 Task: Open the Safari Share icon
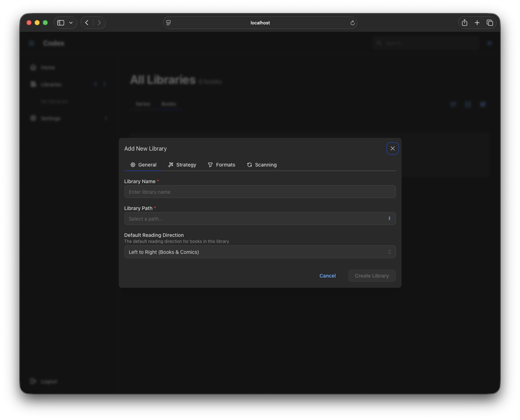(465, 22)
